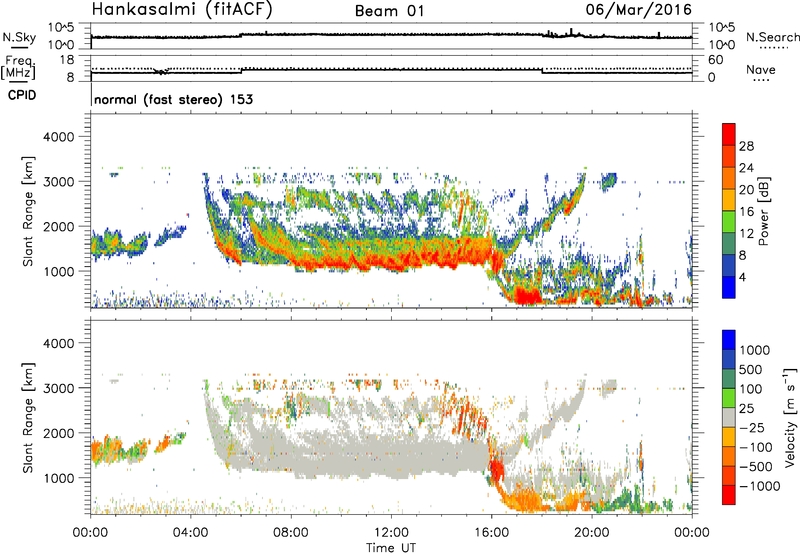This screenshot has height=554, width=800.
Task: Click the '18' frequency axis value
Action: point(67,59)
